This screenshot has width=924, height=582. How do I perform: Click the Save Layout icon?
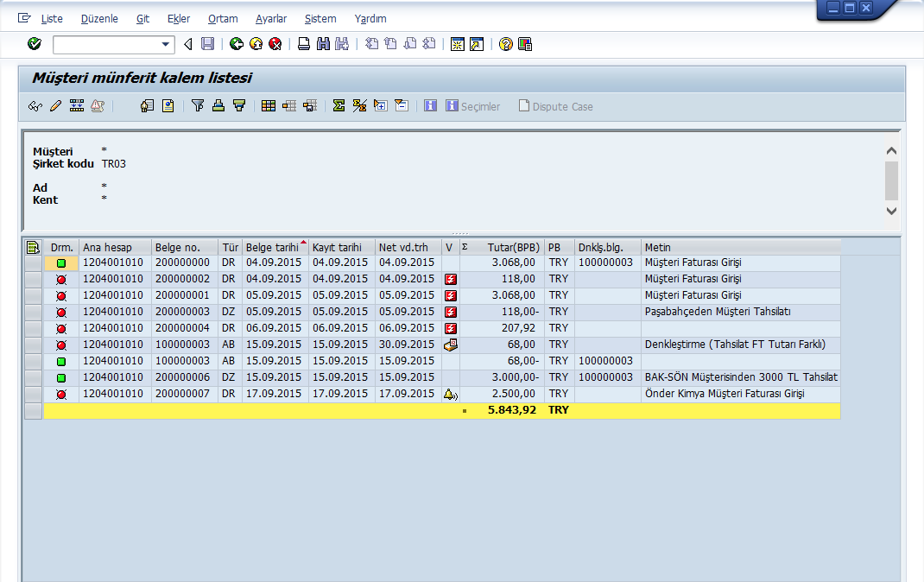coord(310,106)
